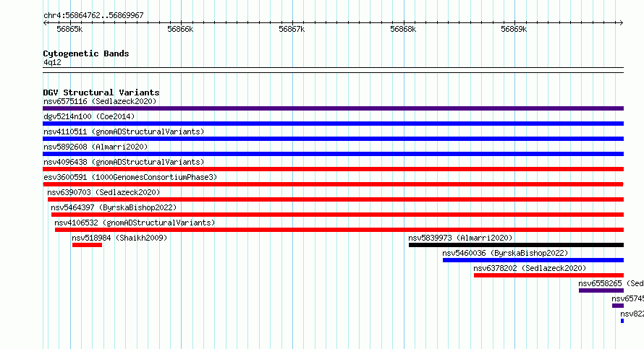
Task: Click the blue dgv5214n100 variant bar
Action: pos(333,124)
